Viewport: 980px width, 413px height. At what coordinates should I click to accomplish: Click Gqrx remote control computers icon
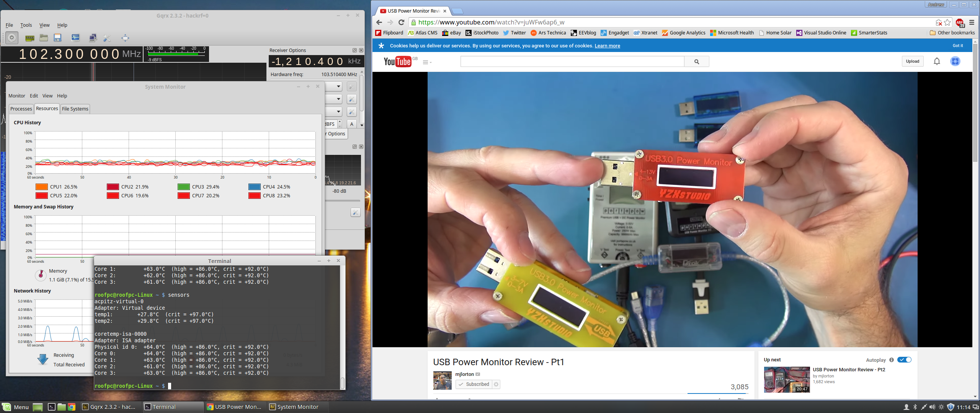coord(93,38)
